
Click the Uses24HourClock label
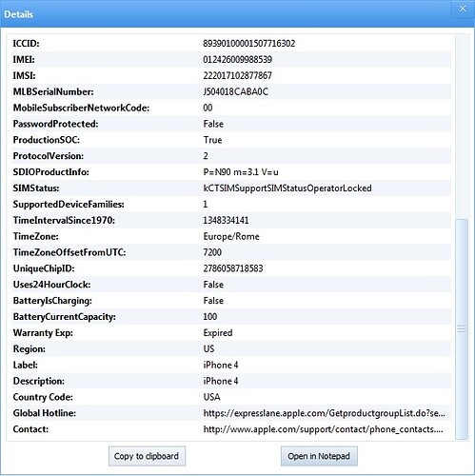click(x=51, y=285)
